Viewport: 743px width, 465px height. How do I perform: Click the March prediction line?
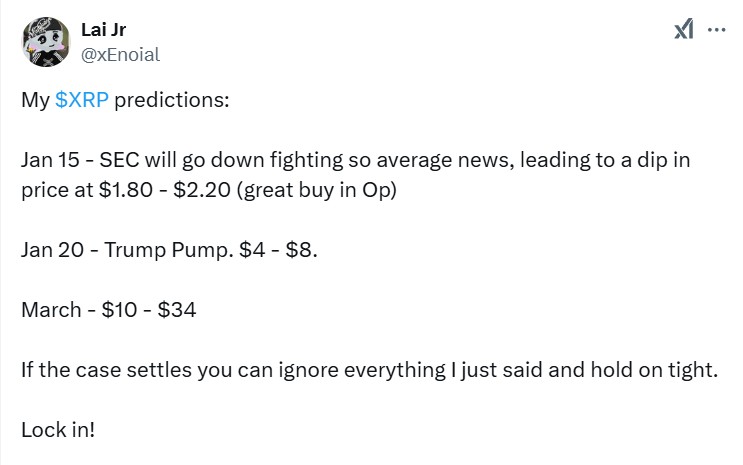click(109, 310)
